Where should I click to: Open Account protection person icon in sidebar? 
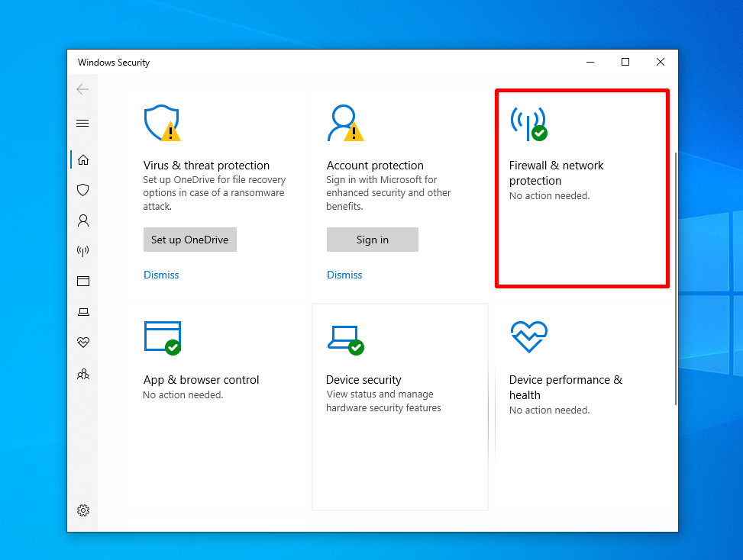pyautogui.click(x=83, y=220)
